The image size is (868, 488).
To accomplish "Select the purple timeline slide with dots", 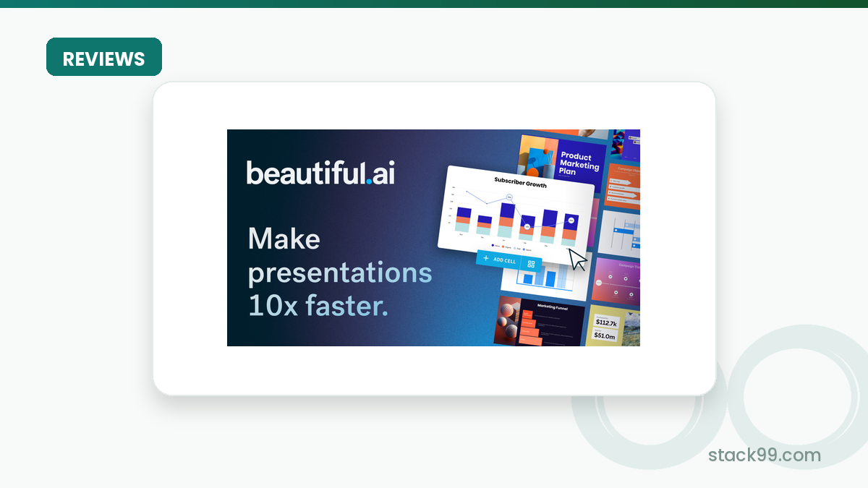I will click(x=616, y=280).
